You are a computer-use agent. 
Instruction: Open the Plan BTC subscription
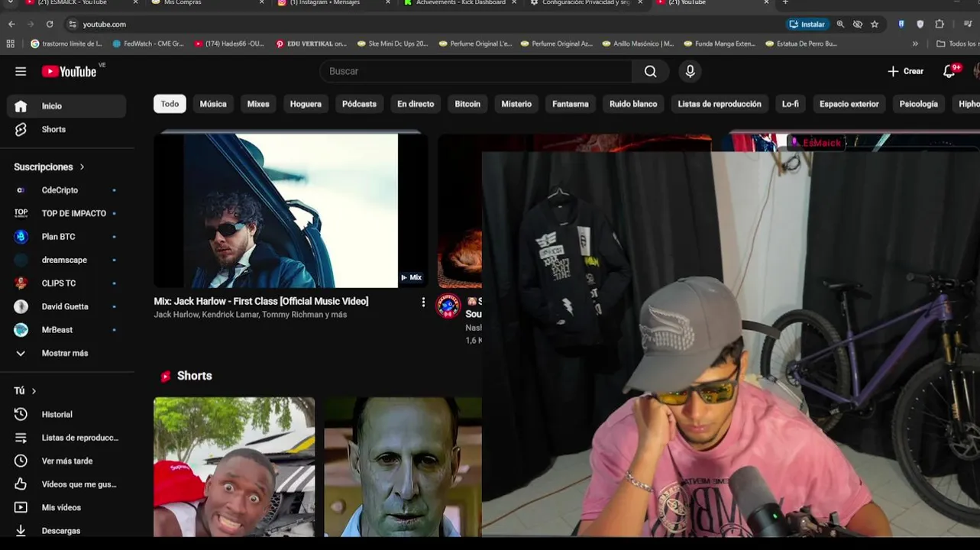[x=66, y=237]
